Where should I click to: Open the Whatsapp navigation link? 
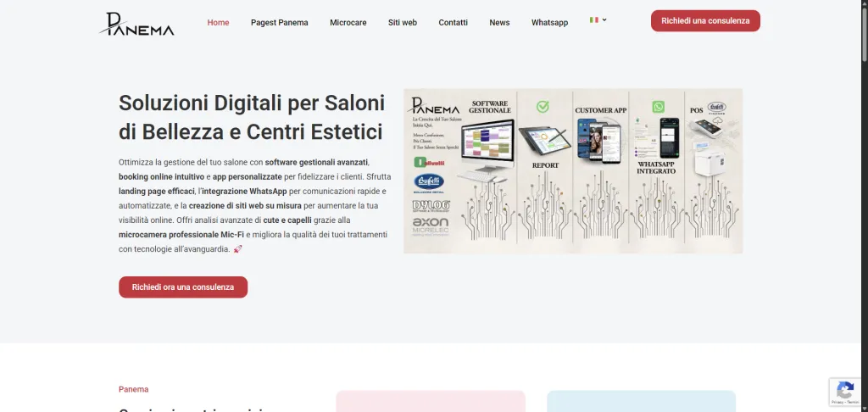tap(549, 22)
